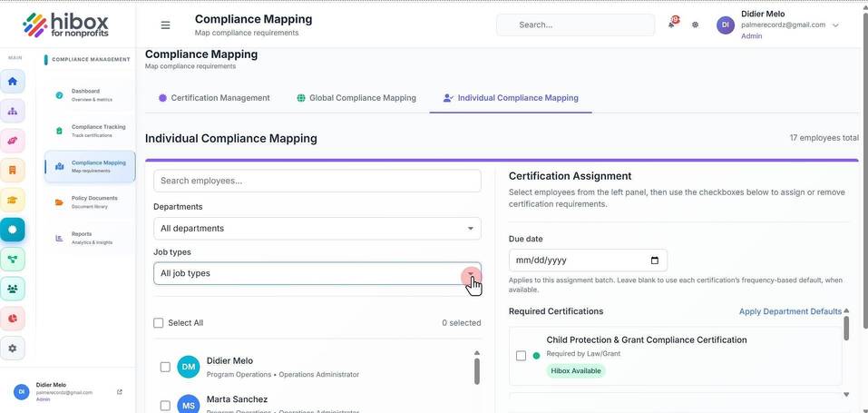Open the settings gear in main sidebar

tap(12, 349)
